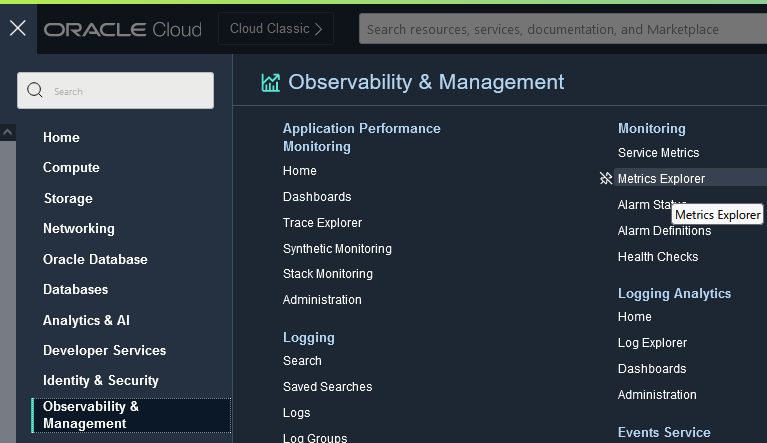This screenshot has width=767, height=443.
Task: Open Synthetic Monitoring
Action: pos(337,248)
